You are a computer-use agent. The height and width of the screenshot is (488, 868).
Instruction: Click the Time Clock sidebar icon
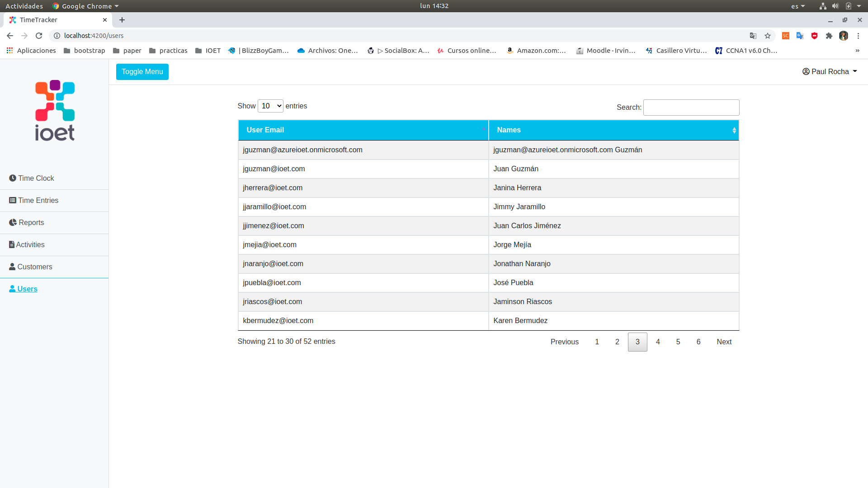[13, 178]
